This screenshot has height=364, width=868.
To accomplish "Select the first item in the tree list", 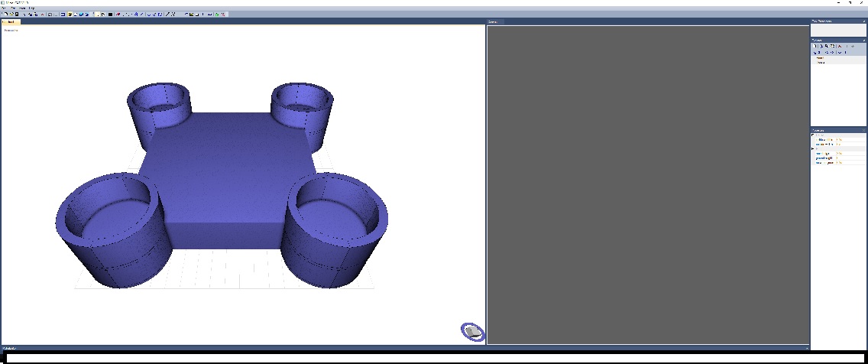I will [x=820, y=57].
